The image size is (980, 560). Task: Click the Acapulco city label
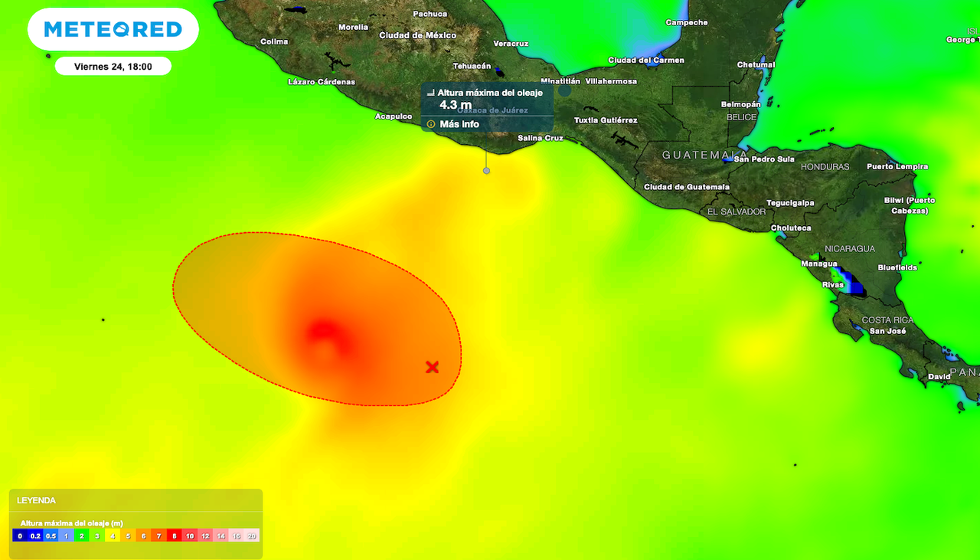(394, 116)
